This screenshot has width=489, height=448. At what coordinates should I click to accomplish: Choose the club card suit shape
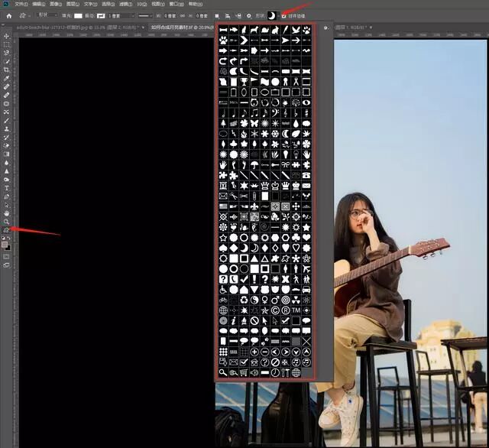(x=296, y=238)
